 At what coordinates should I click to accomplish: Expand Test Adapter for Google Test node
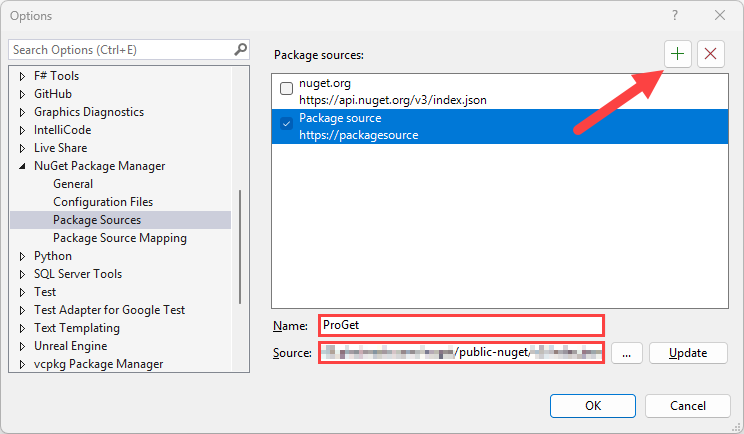[22, 310]
